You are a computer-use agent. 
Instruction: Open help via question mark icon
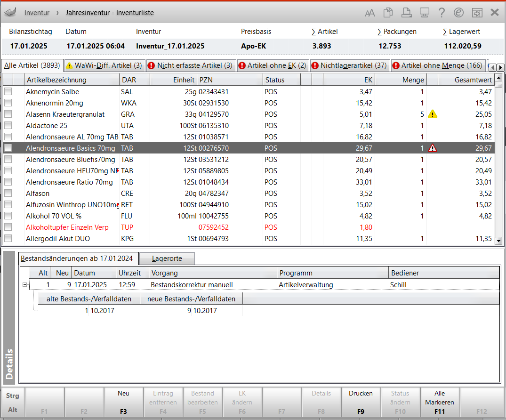[442, 13]
